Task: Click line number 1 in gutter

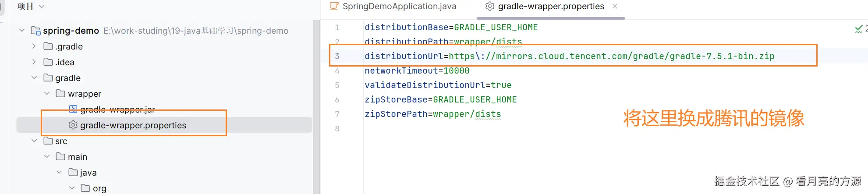Action: click(337, 27)
